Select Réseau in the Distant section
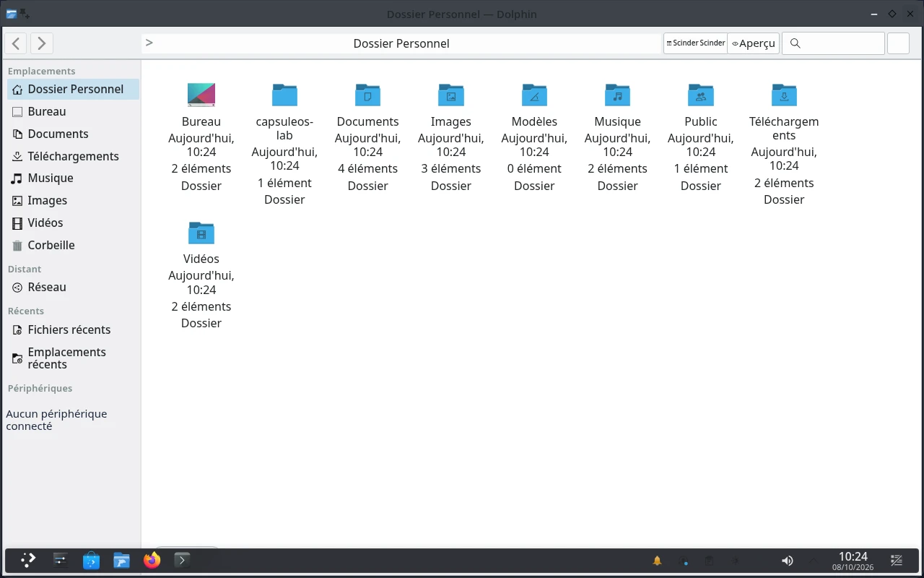The height and width of the screenshot is (578, 924). coord(73,287)
